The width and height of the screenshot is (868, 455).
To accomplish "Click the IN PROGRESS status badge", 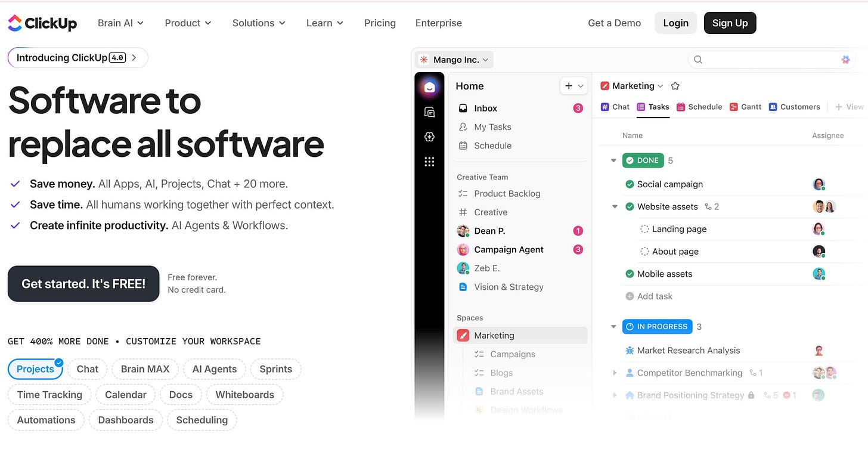I will click(x=658, y=327).
